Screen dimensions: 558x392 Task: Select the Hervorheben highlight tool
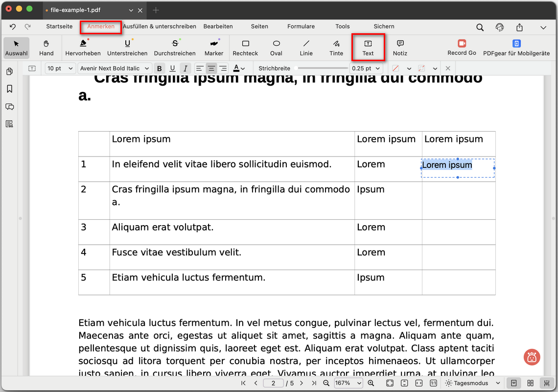click(x=83, y=47)
